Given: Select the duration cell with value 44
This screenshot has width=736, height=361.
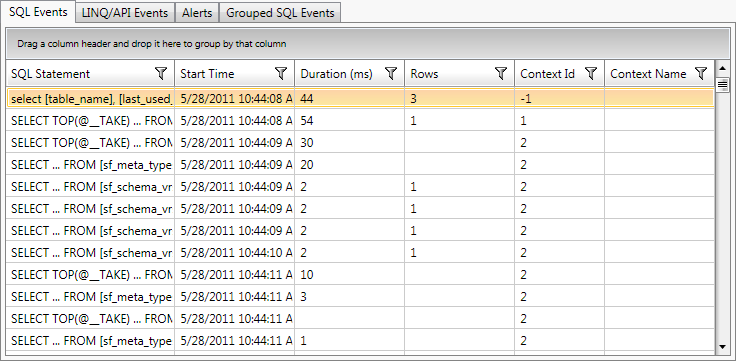Looking at the screenshot, I should pos(350,99).
